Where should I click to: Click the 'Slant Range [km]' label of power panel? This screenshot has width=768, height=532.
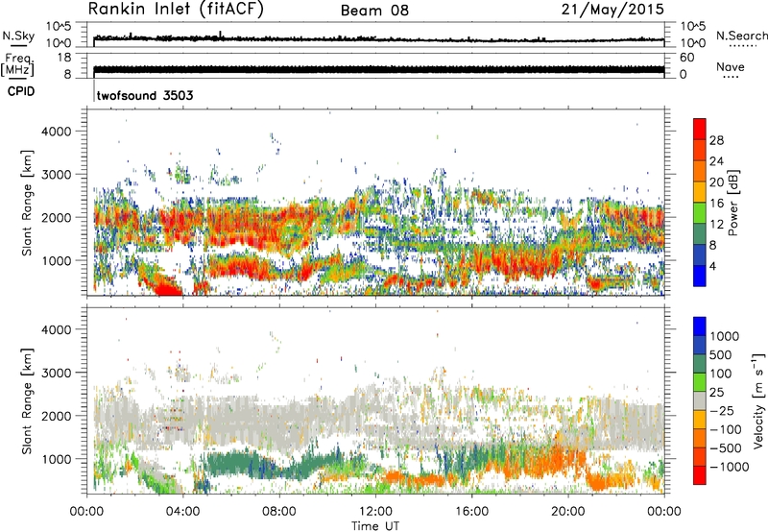(x=27, y=203)
